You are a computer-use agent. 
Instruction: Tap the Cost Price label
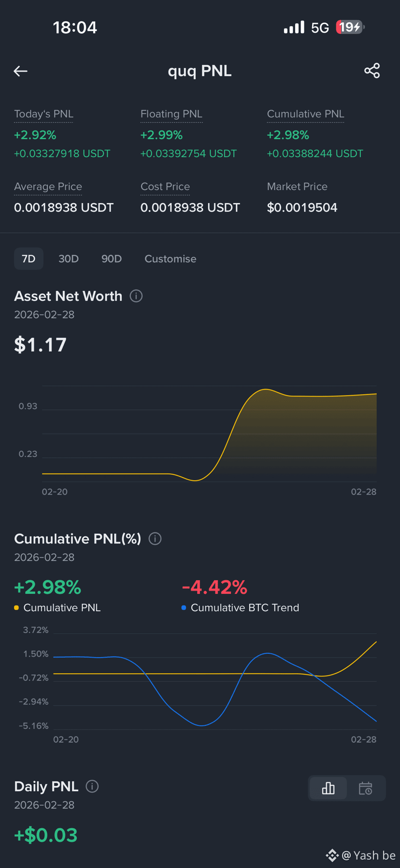pyautogui.click(x=165, y=187)
